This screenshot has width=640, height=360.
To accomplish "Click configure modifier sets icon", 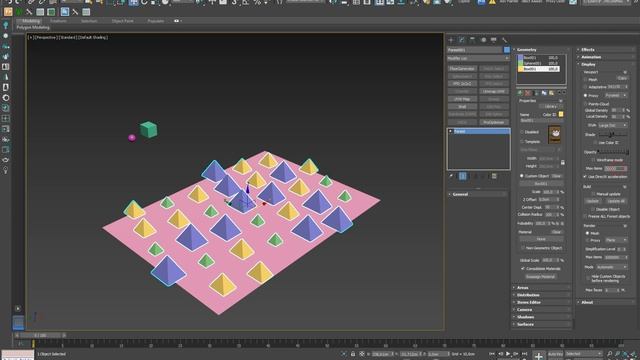I will 494,176.
